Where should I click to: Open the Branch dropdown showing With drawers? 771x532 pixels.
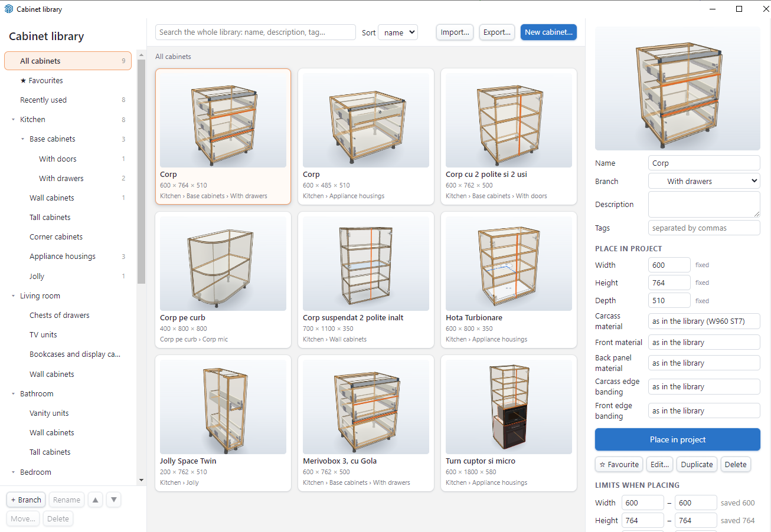click(x=704, y=181)
